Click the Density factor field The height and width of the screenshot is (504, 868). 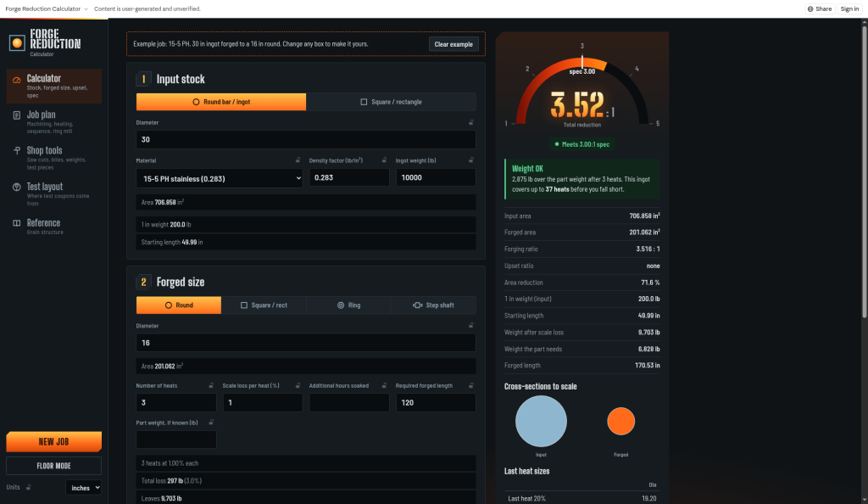coord(348,178)
